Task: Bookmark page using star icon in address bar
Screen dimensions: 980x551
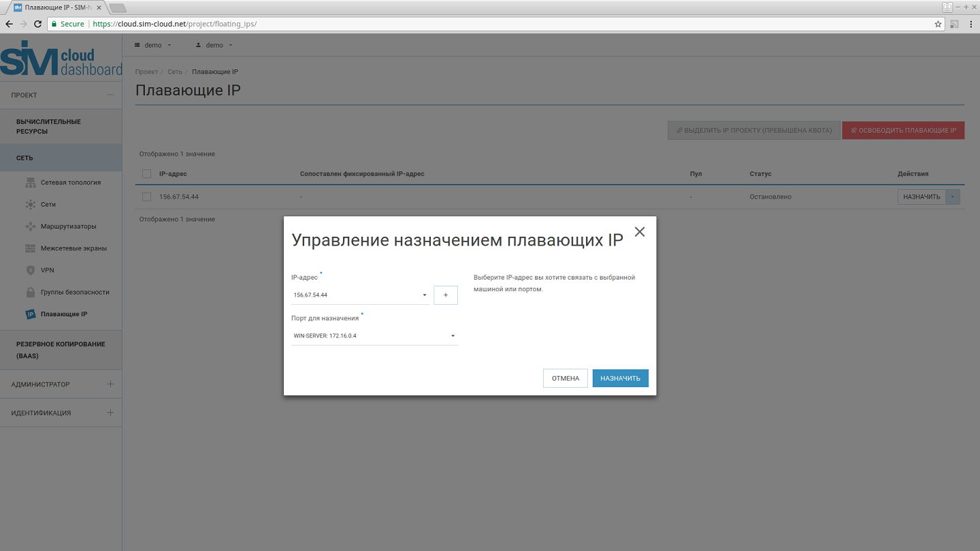Action: click(x=938, y=24)
